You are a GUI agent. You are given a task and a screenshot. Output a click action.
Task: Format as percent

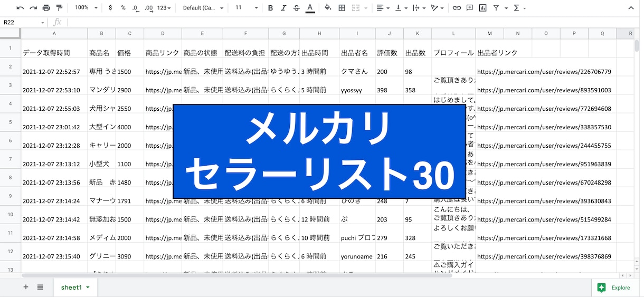(x=123, y=8)
